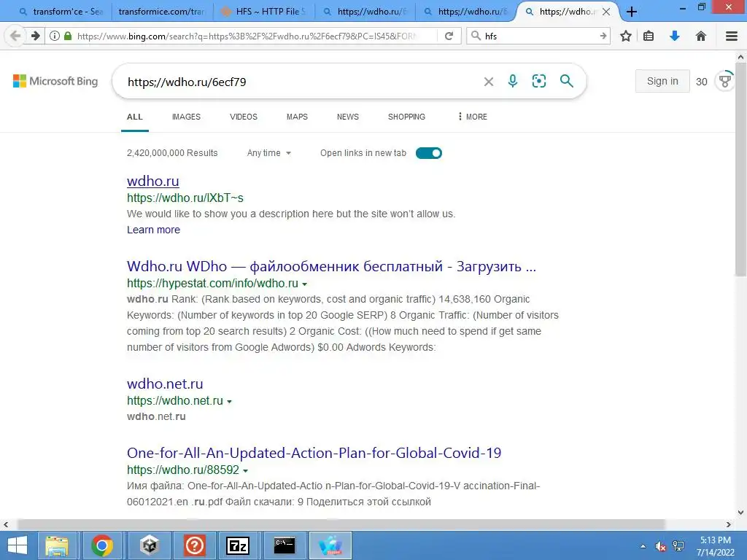This screenshot has width=747, height=560.
Task: Open File Explorer from the taskbar
Action: [57, 545]
